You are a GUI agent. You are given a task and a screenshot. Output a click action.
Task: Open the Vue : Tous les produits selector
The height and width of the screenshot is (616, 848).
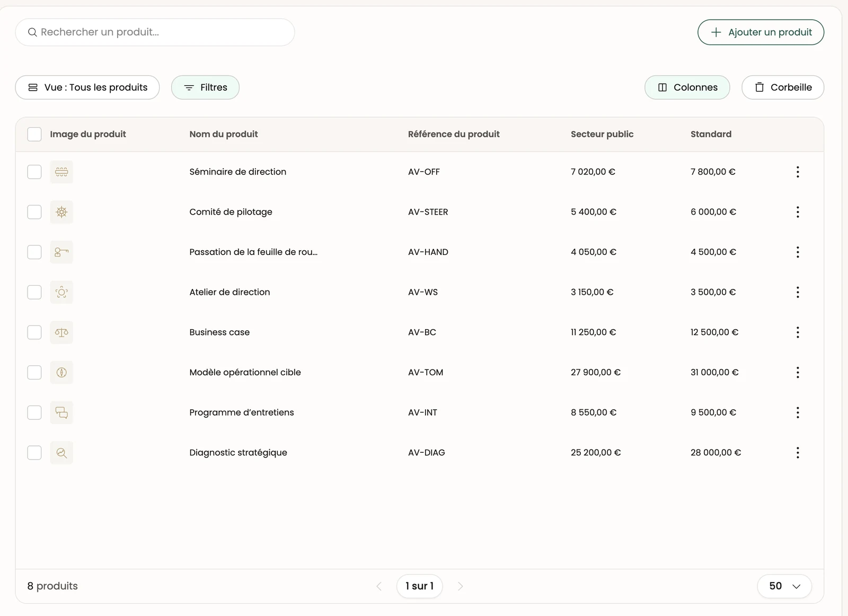click(87, 87)
